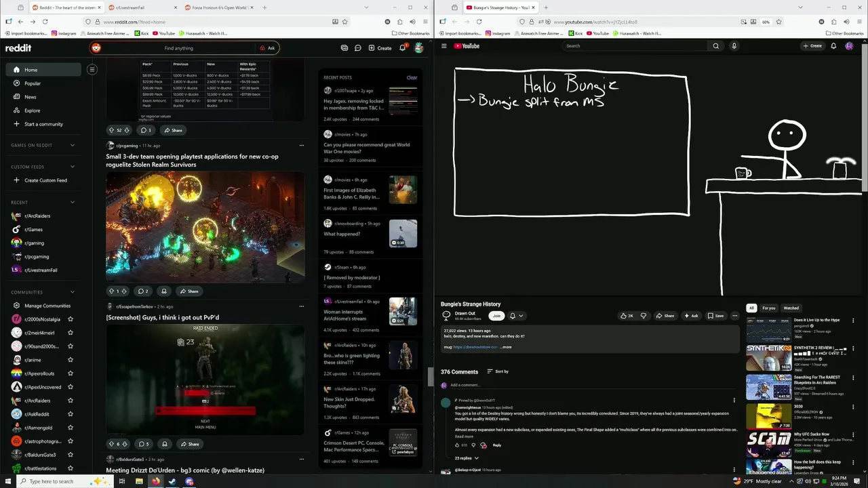The height and width of the screenshot is (488, 868).
Task: Open YouTube hamburger guide menu
Action: [x=444, y=46]
